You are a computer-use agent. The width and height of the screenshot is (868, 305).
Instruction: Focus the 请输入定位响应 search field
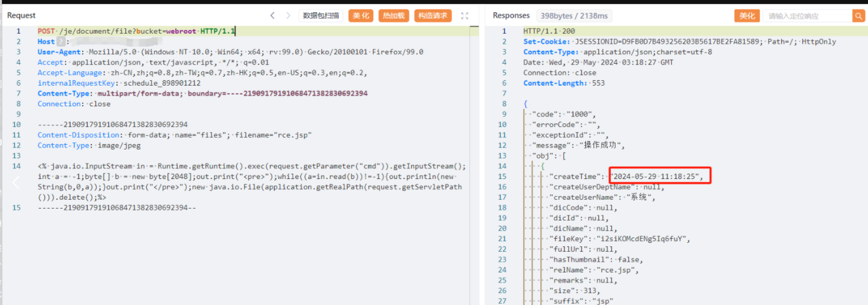click(x=807, y=16)
